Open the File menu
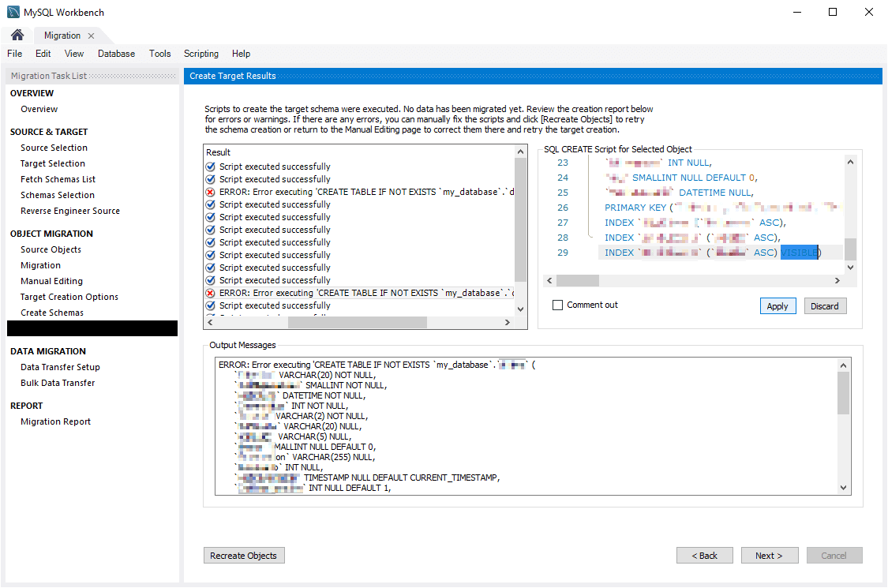Image resolution: width=888 pixels, height=588 pixels. point(15,53)
